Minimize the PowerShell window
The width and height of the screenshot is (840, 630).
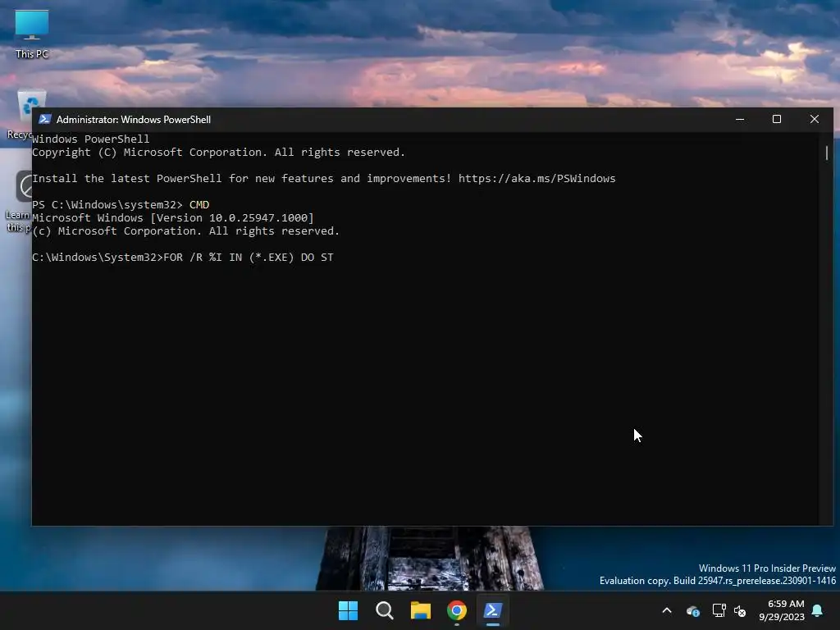pyautogui.click(x=740, y=119)
